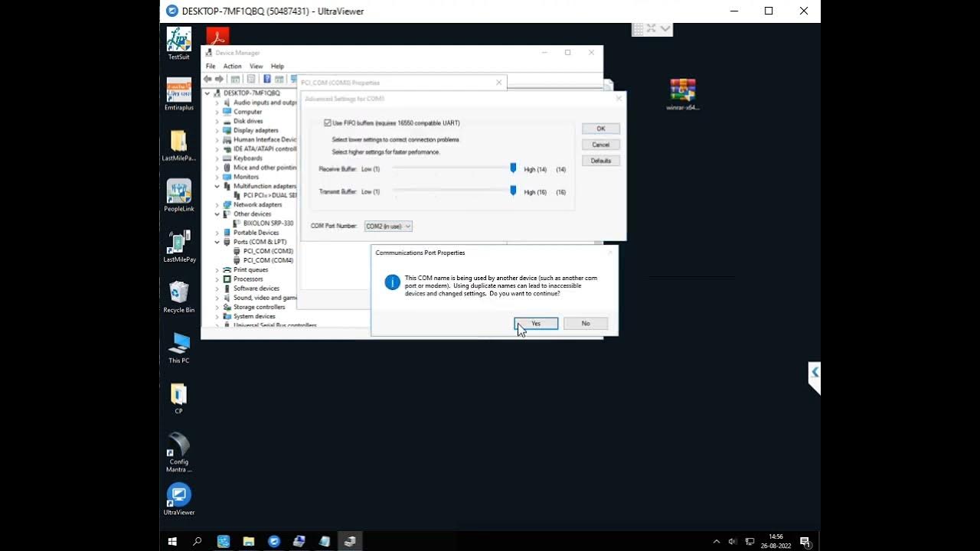Screen dimensions: 980x551
Task: Click Device Manager icon in the taskbar
Action: point(350,541)
